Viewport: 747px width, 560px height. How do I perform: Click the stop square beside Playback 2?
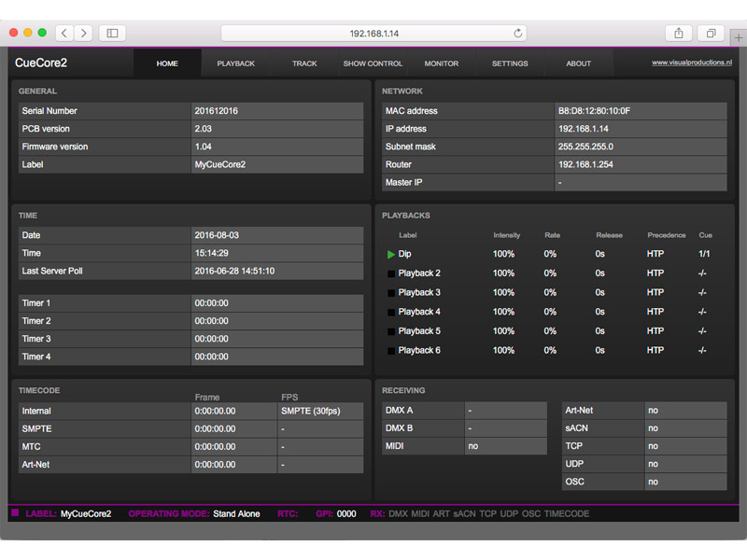[x=391, y=273]
